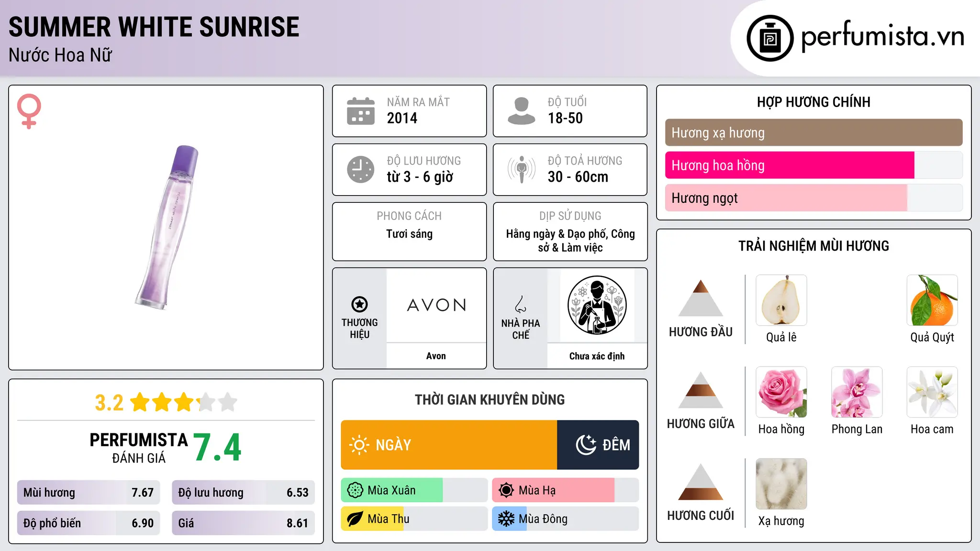Click the clock icon beside Độ lưu hương
This screenshot has width=980, height=551.
361,169
